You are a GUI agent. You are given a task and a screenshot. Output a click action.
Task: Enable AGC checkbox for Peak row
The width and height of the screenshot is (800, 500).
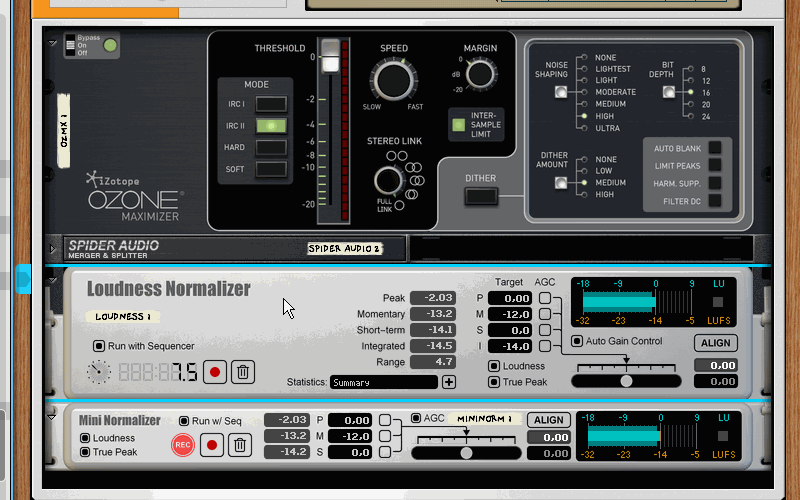pos(545,298)
